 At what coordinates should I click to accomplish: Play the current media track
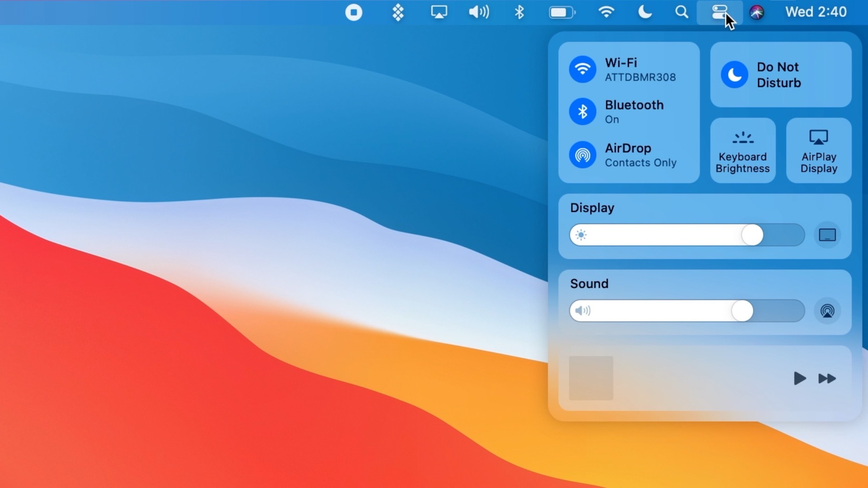coord(800,378)
